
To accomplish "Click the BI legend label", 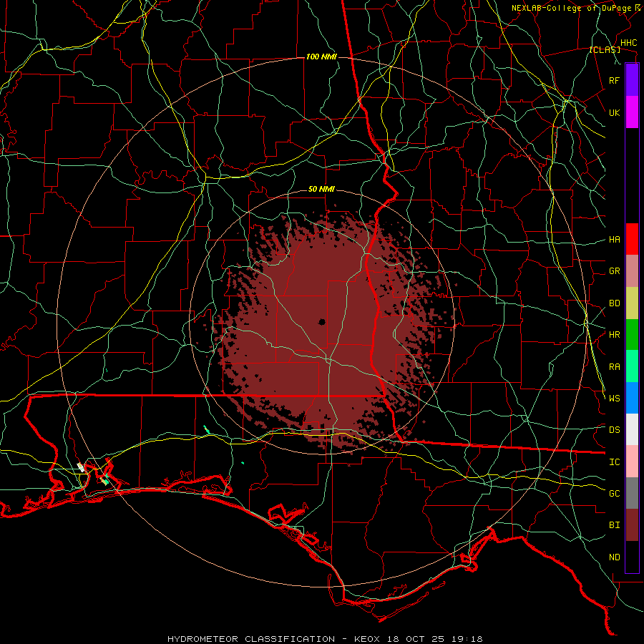I will click(x=614, y=525).
